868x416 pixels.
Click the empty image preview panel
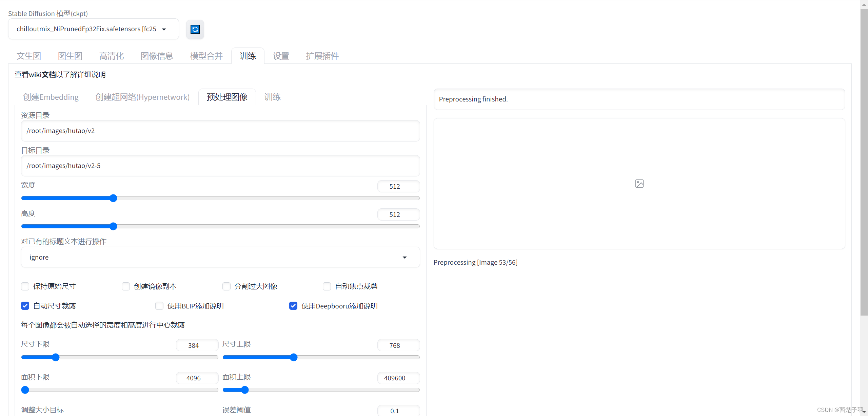pyautogui.click(x=639, y=184)
